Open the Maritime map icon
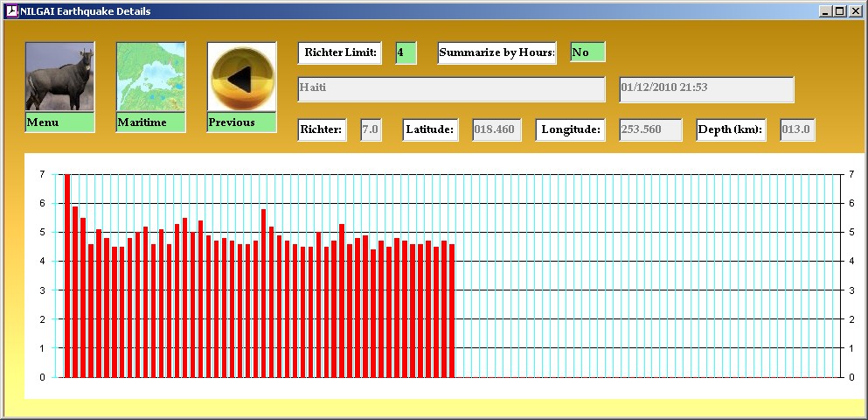 tap(150, 76)
